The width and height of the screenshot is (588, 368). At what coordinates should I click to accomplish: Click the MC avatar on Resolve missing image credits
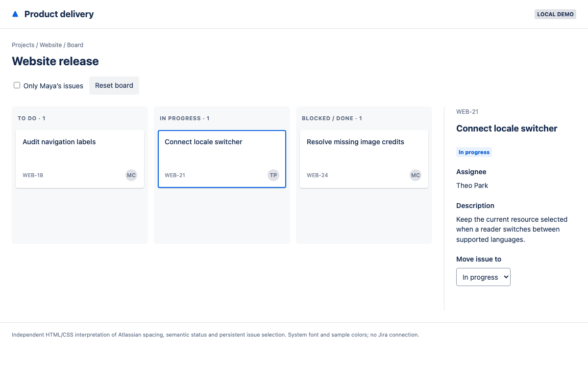416,175
